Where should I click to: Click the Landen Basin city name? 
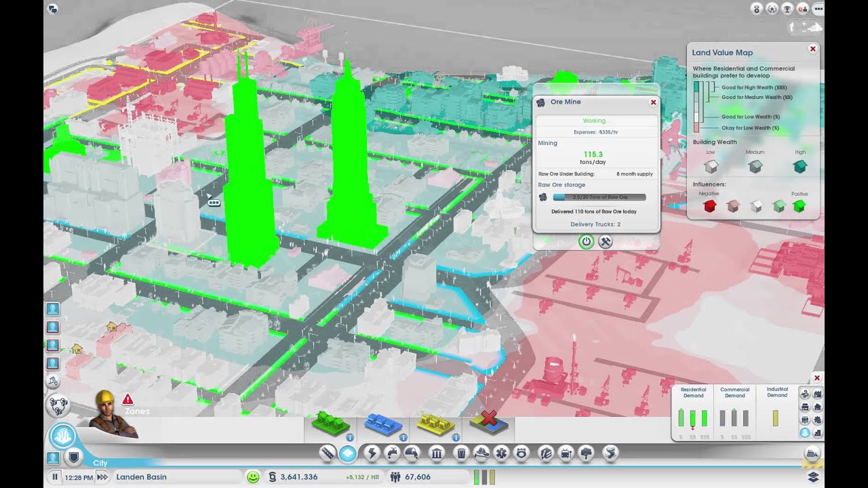[x=141, y=477]
